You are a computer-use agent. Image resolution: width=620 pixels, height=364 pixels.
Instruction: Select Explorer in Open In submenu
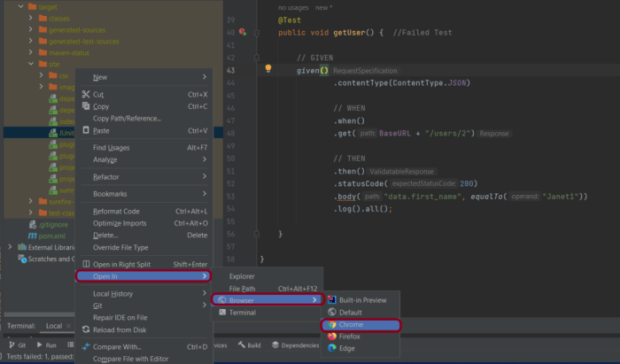(x=267, y=276)
